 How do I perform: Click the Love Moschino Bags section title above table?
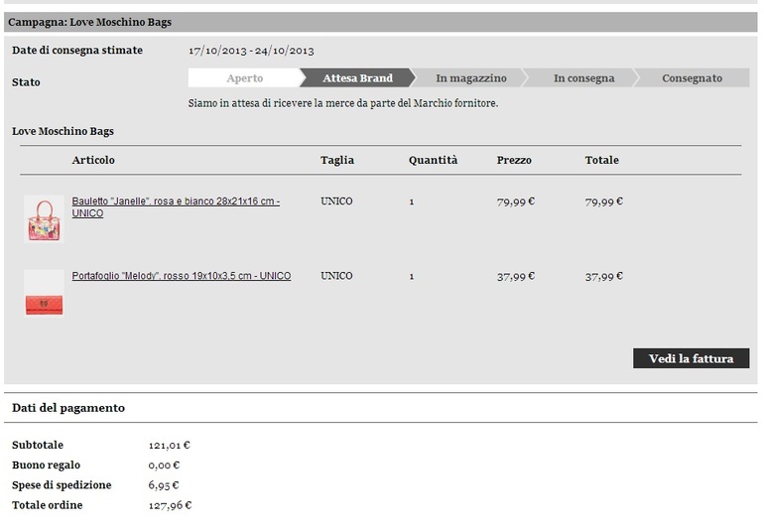click(x=63, y=131)
